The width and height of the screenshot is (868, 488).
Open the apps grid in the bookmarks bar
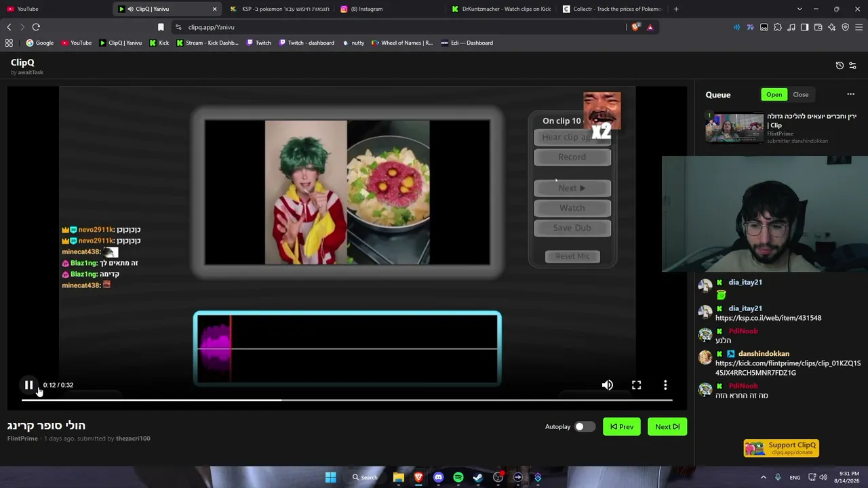click(9, 43)
